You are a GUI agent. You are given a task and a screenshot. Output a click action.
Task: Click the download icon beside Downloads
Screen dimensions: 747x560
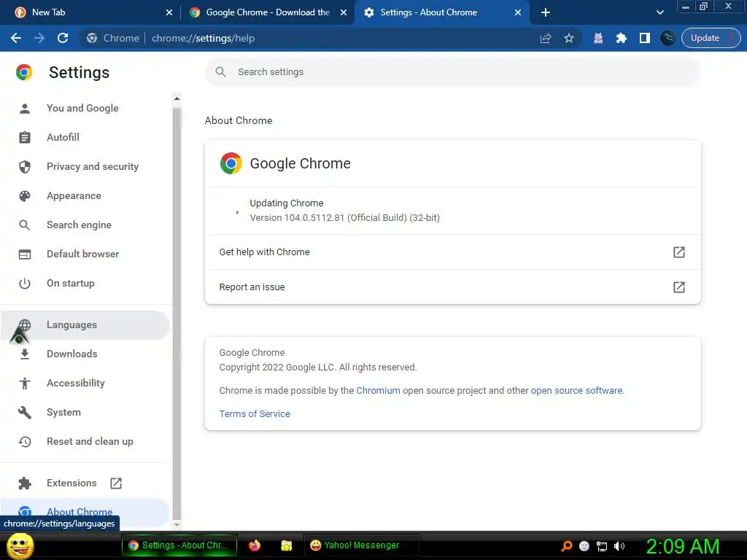point(25,354)
